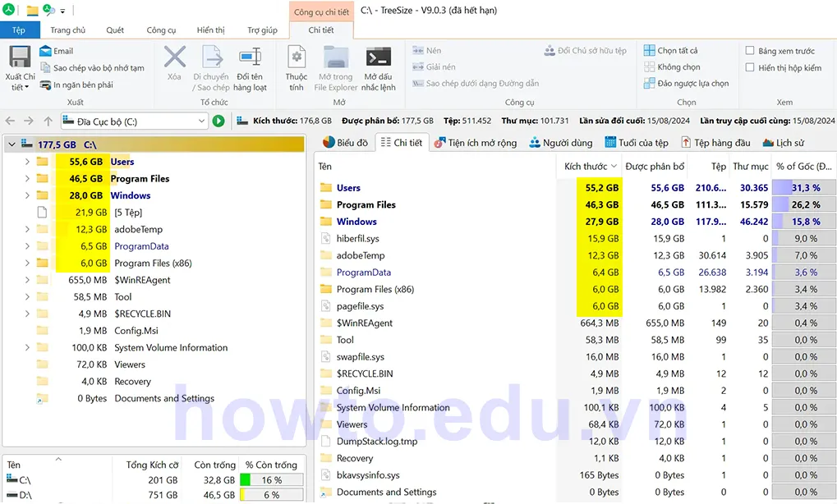Viewport: 837px width, 504px height.
Task: Expand the Users folder tree node
Action: pos(27,162)
